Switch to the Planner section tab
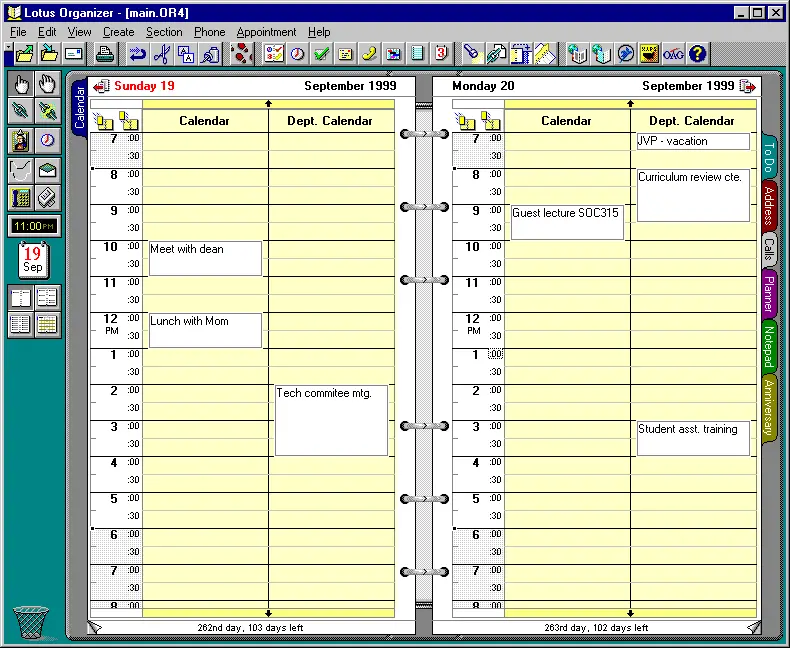Image resolution: width=790 pixels, height=648 pixels. coord(769,294)
